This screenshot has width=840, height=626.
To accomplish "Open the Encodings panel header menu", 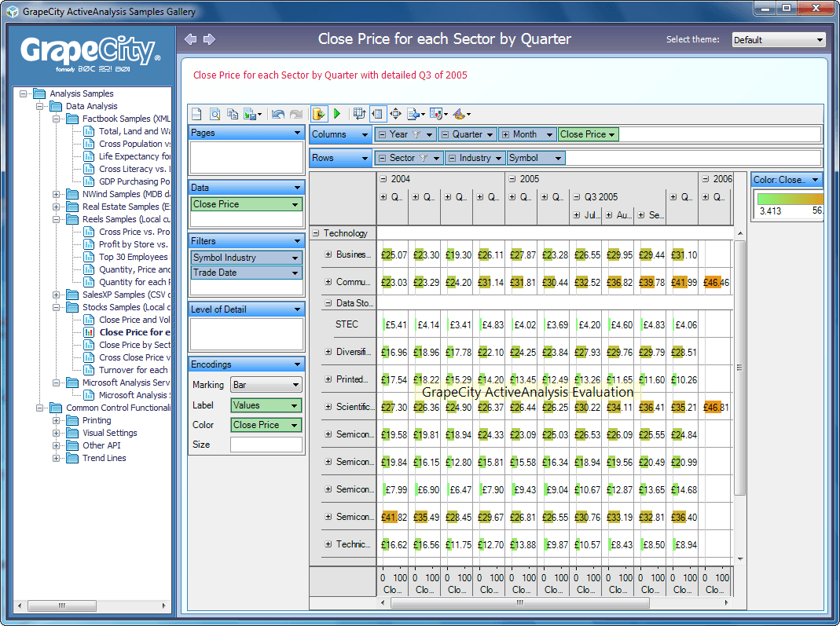I will click(247, 364).
